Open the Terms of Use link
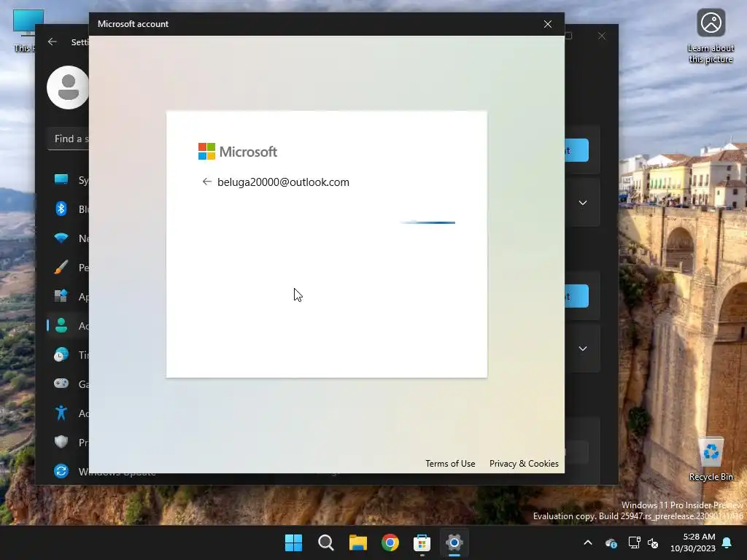 click(450, 463)
